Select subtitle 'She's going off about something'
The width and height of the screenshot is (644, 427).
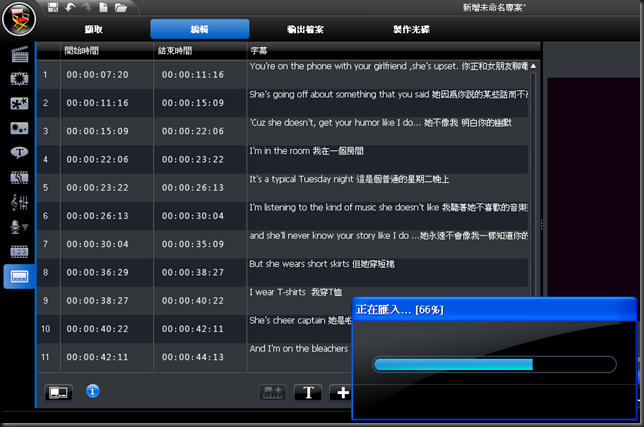[389, 94]
